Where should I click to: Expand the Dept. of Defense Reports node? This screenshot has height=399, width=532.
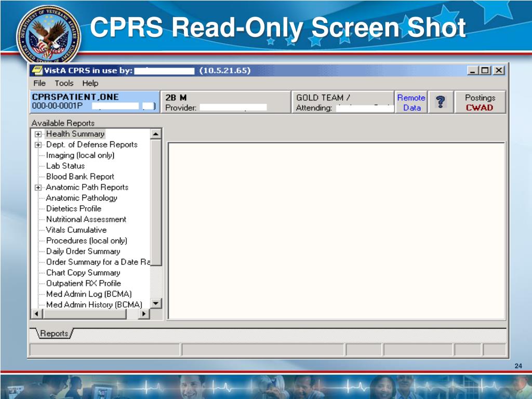pos(38,145)
